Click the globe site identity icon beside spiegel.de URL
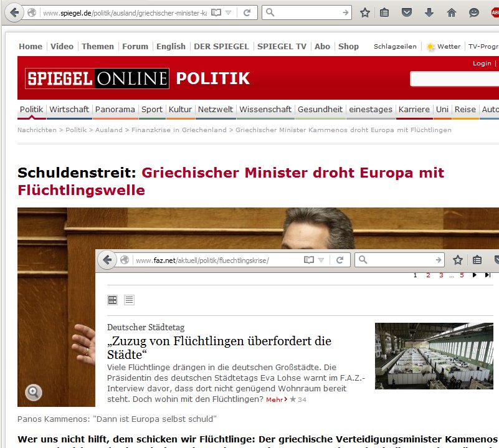This screenshot has height=448, width=499. 32,12
